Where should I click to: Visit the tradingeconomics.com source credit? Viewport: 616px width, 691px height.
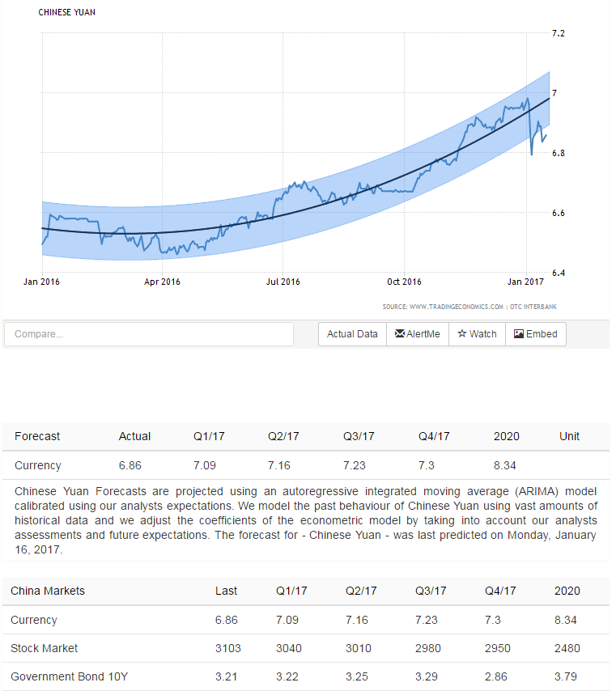coord(443,307)
